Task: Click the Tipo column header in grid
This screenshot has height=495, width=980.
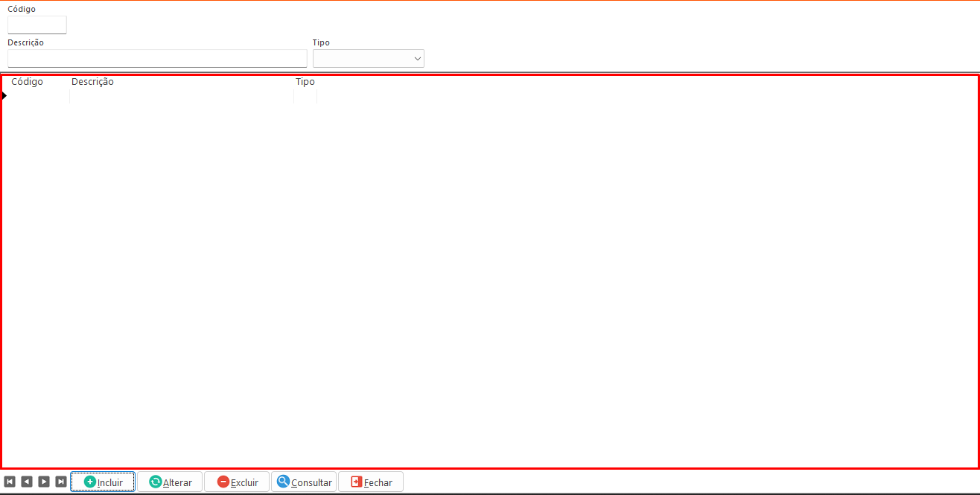Action: click(x=305, y=82)
